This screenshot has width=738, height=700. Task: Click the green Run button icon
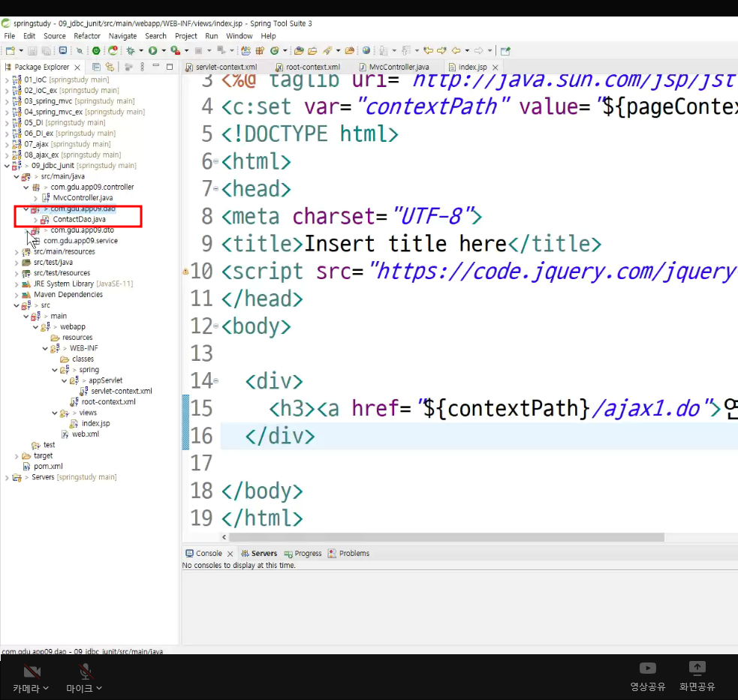click(x=152, y=51)
